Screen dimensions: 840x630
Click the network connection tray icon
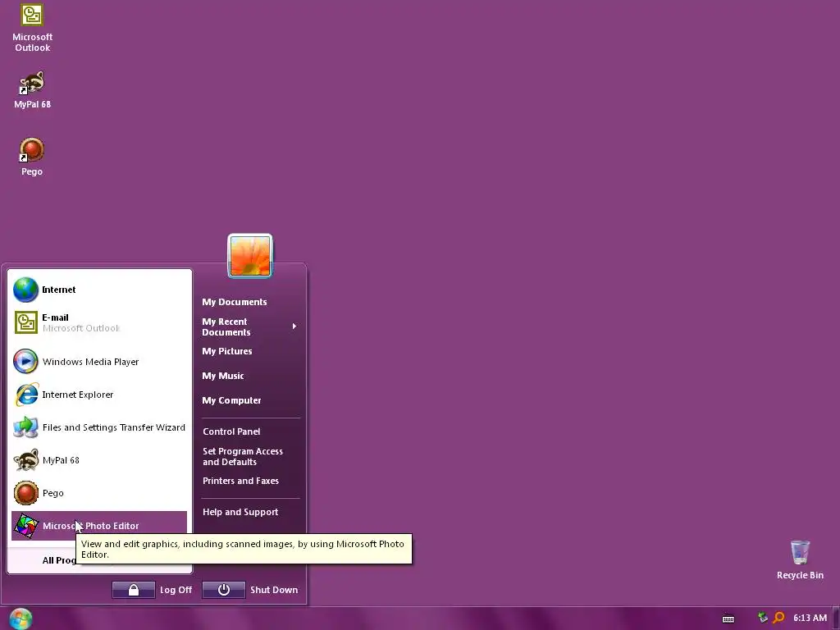pyautogui.click(x=763, y=618)
